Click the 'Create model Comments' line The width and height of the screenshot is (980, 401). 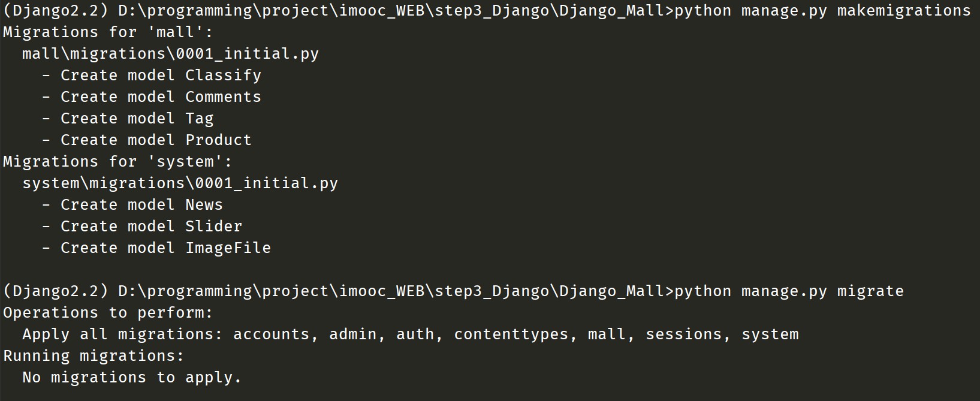(161, 97)
